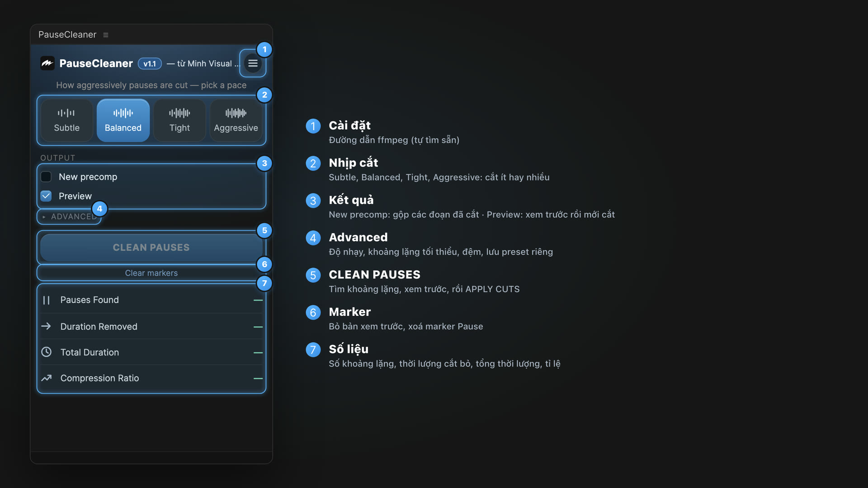Click the Duration Removed label
The image size is (868, 488).
(x=99, y=327)
